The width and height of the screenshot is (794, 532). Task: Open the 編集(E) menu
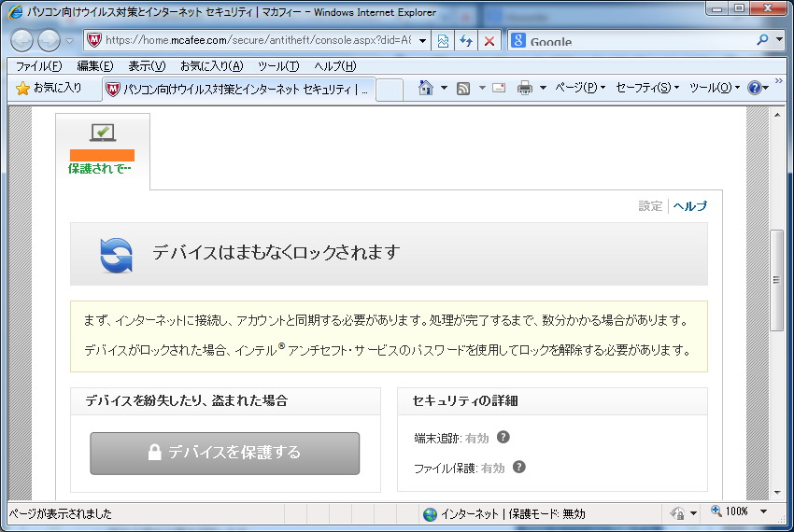pyautogui.click(x=95, y=66)
